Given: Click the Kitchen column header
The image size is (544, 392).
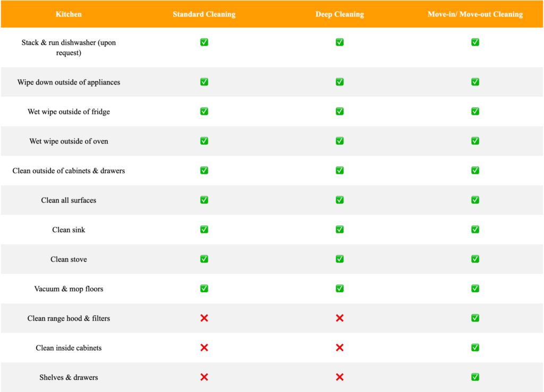Looking at the screenshot, I should point(69,14).
